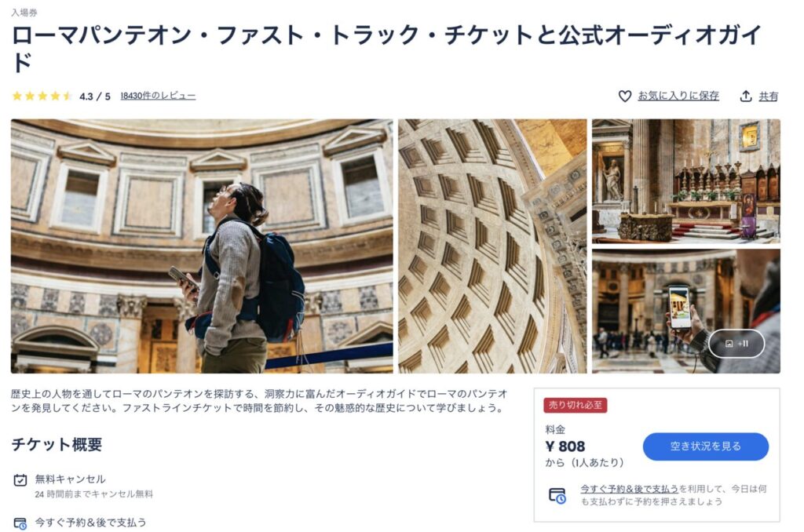
Task: Open 今すぐ予約&後で支払う link in price box
Action: tap(629, 488)
